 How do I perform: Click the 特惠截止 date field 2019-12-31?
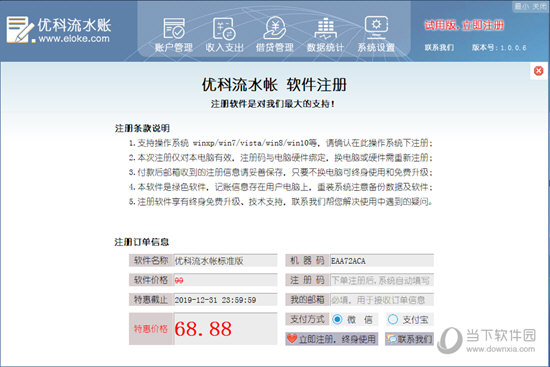tap(225, 300)
